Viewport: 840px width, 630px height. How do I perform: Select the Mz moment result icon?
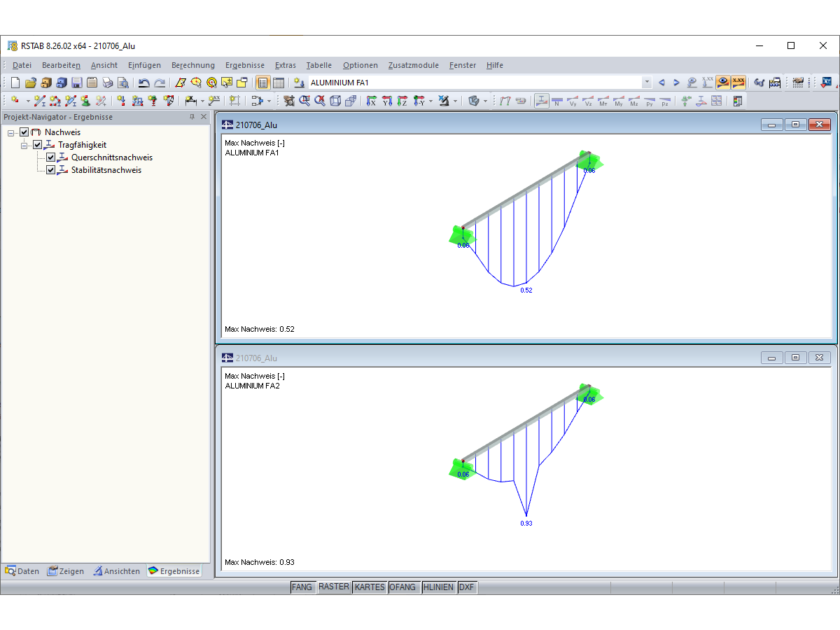pos(634,101)
